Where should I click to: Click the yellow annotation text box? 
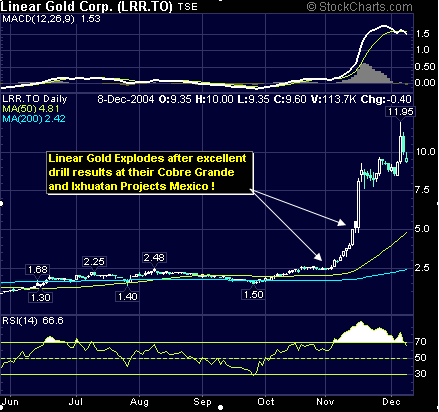(150, 173)
